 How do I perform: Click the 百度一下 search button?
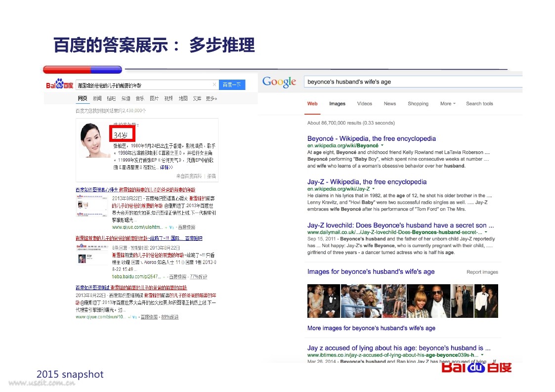(x=232, y=85)
